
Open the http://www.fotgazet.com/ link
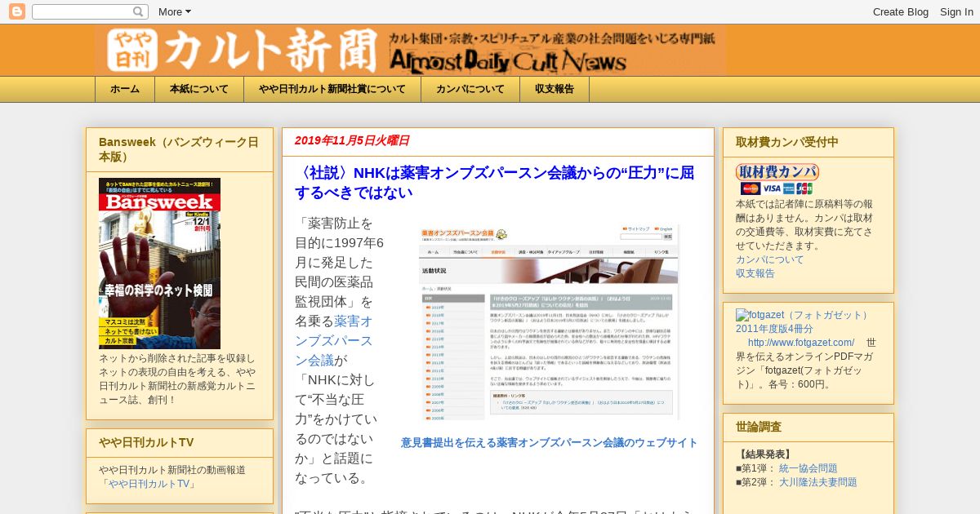click(x=801, y=343)
